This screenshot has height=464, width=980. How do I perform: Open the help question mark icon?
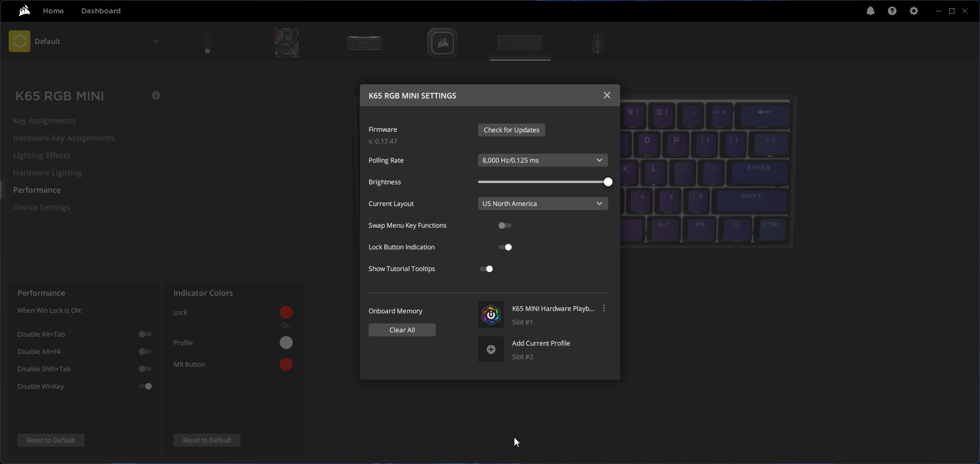(x=892, y=11)
